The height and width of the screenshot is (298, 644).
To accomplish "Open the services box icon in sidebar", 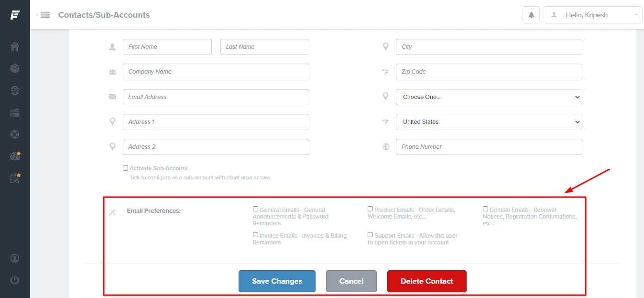I will coord(15,69).
